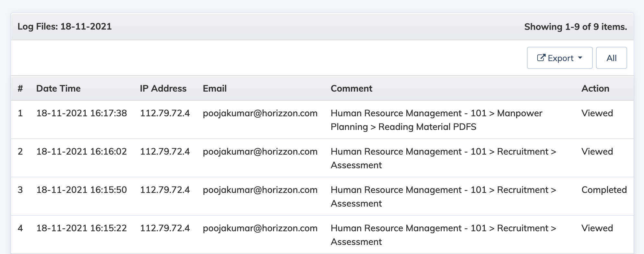The width and height of the screenshot is (644, 254).
Task: Click the Export external-link icon
Action: pos(541,58)
